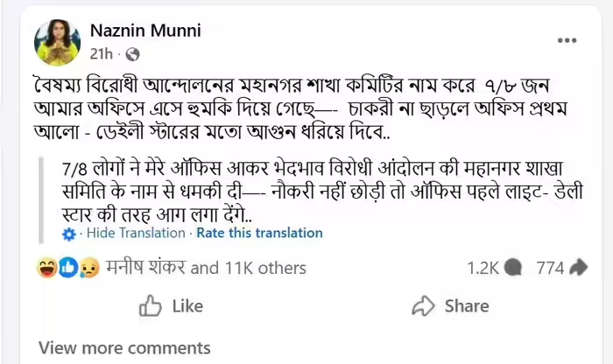Open translation settings gear icon
Screen dimensions: 613x364
point(69,234)
